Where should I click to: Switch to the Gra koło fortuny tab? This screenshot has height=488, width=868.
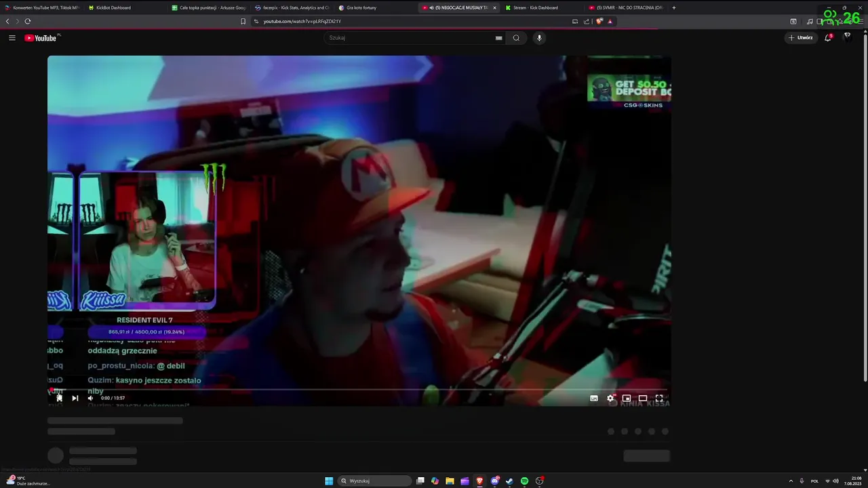coord(376,7)
